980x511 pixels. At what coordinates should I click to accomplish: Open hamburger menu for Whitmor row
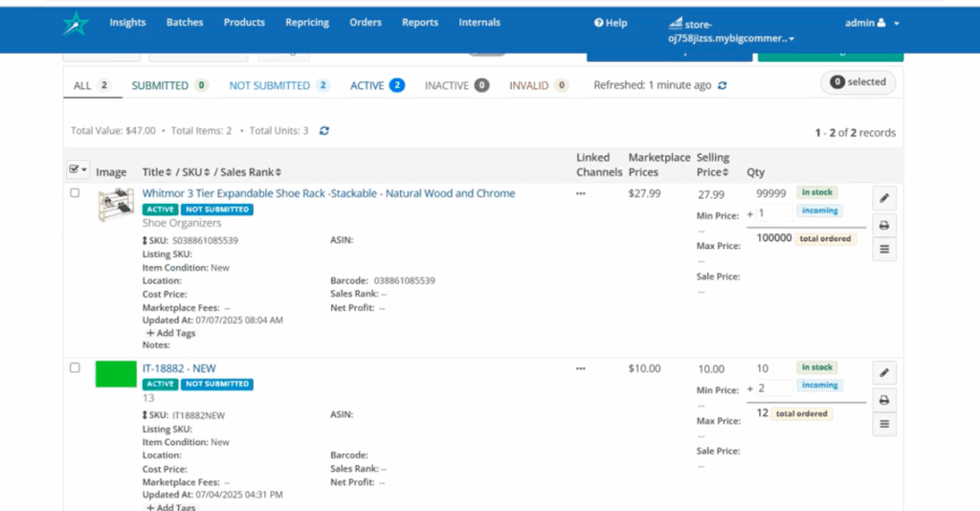[884, 249]
